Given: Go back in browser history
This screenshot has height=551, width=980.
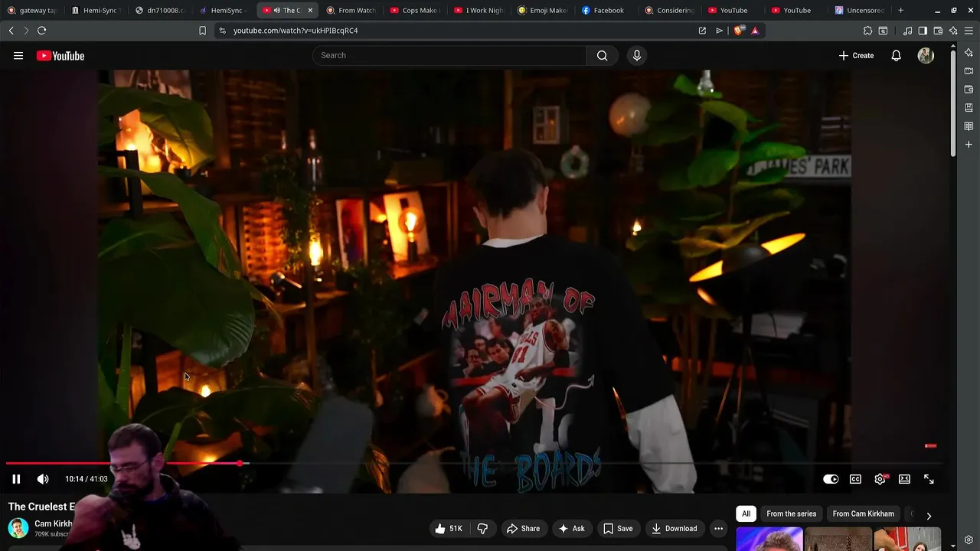Looking at the screenshot, I should [11, 31].
